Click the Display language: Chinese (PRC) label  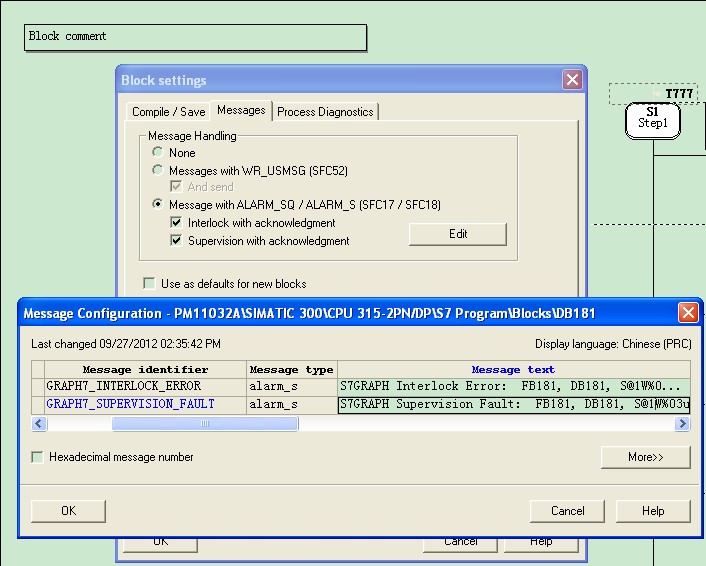tap(613, 344)
